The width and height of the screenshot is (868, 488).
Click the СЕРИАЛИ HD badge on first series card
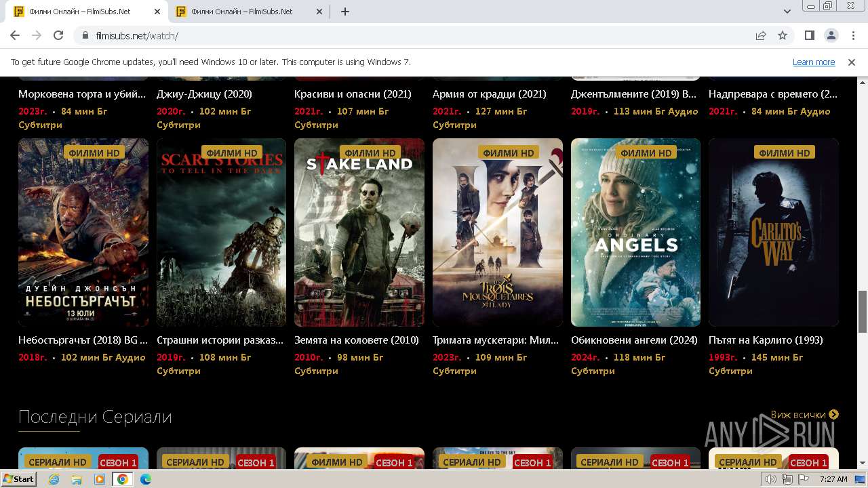coord(58,462)
